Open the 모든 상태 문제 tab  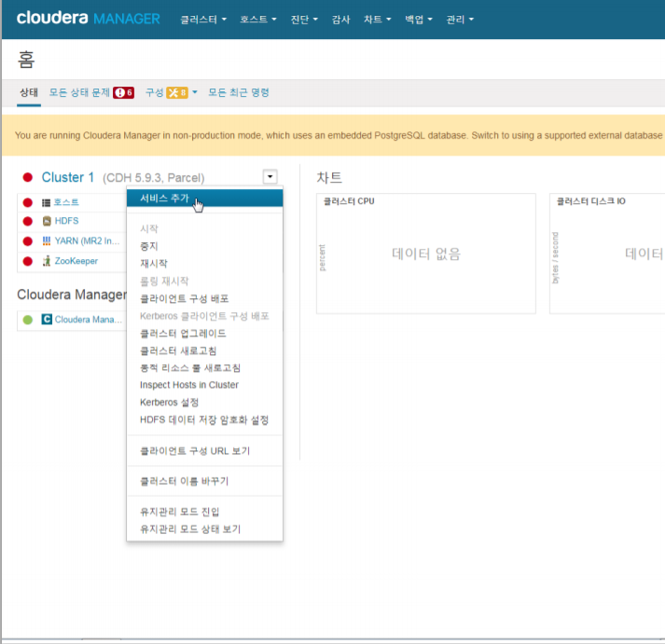point(79,92)
